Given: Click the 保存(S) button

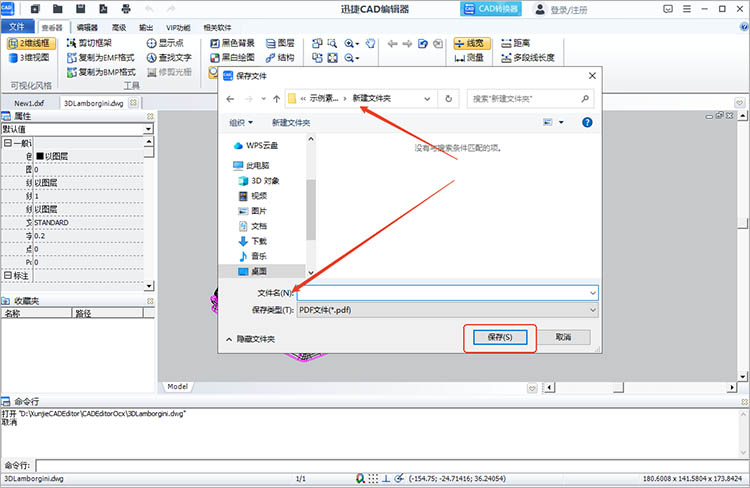Looking at the screenshot, I should point(500,337).
